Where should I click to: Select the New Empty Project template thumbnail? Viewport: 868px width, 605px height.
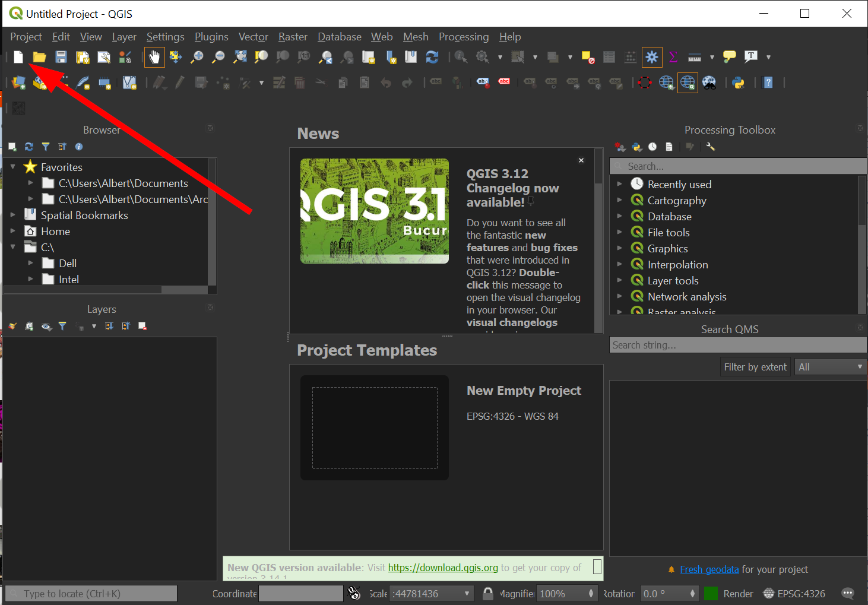coord(375,427)
